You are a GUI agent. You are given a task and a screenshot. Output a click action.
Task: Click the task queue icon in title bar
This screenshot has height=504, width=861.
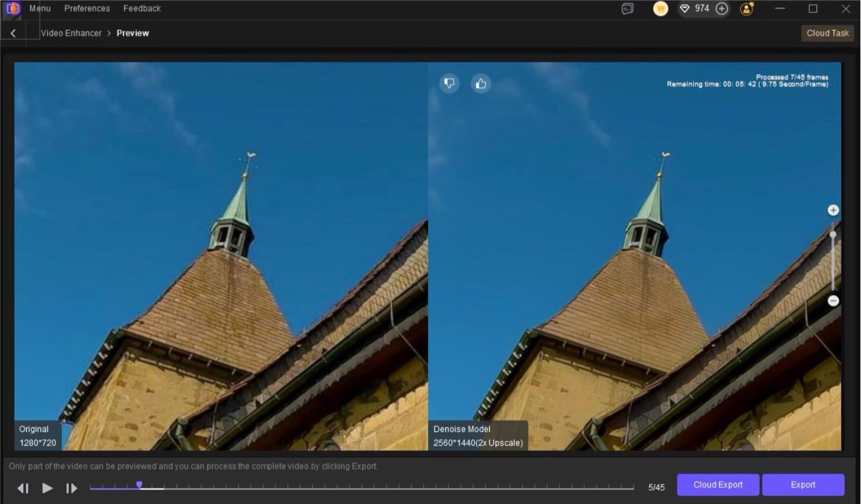point(628,9)
